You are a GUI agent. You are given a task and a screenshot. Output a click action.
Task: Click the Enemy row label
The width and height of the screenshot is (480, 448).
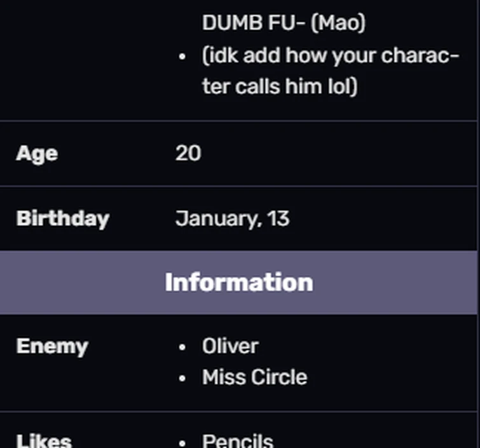coord(52,346)
